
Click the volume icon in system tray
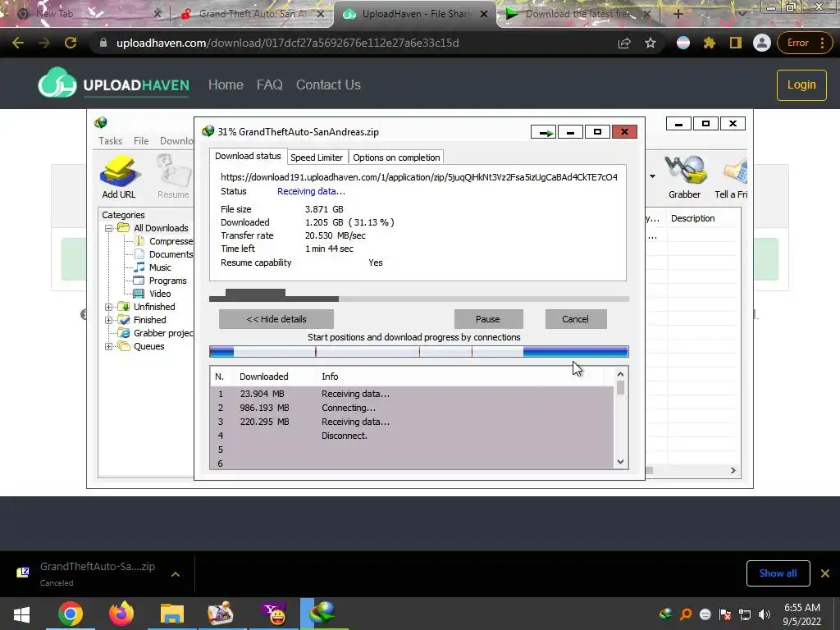point(765,614)
